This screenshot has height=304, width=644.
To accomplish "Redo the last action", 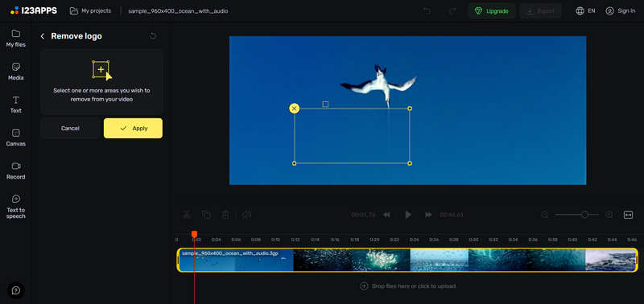I will (452, 11).
